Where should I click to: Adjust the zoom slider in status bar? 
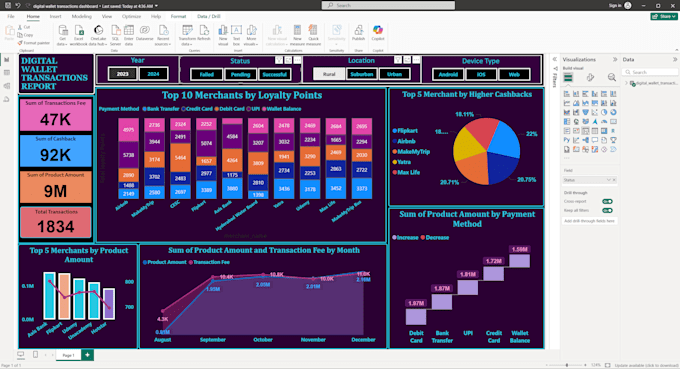click(566, 365)
